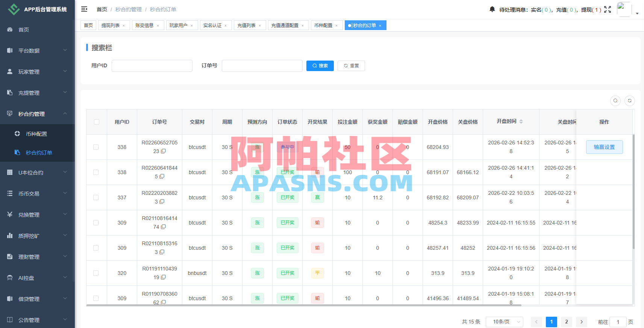Check row with order R0211081641474
The width and height of the screenshot is (644, 328).
click(x=96, y=223)
